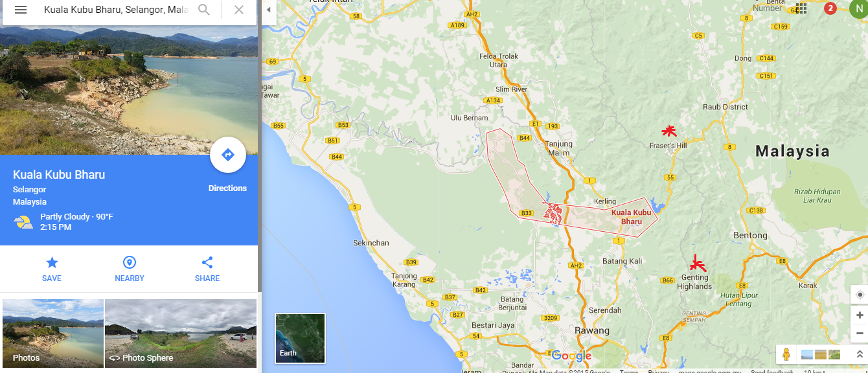868x373 pixels.
Task: Click the blue Directions arrow button
Action: pos(227,155)
